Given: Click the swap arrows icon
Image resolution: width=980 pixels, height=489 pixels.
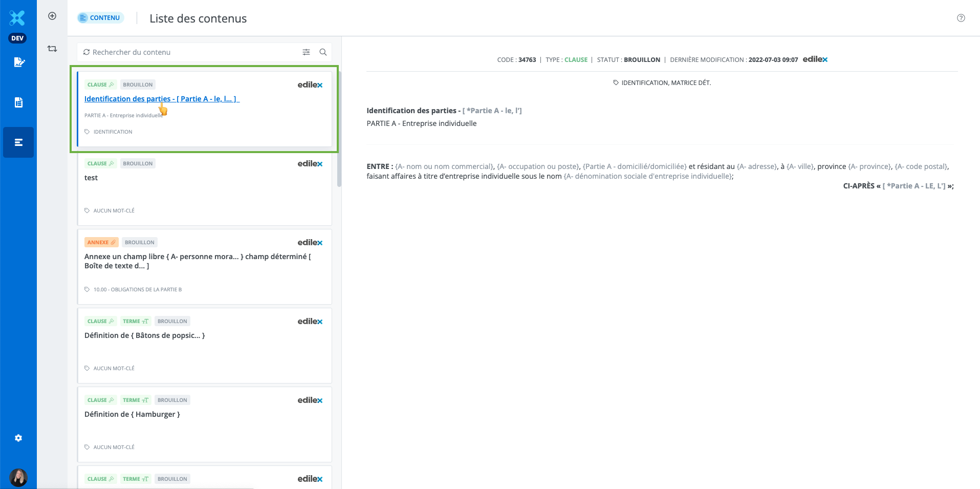Looking at the screenshot, I should tap(52, 49).
